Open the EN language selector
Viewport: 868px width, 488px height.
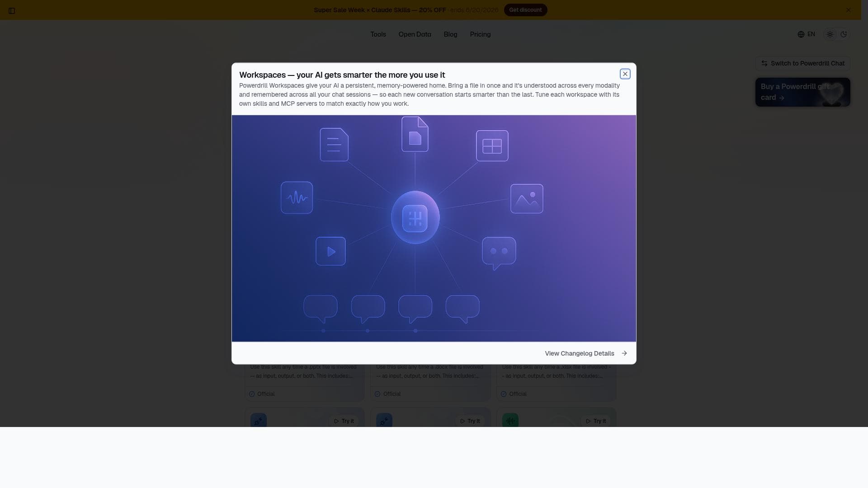(x=806, y=34)
